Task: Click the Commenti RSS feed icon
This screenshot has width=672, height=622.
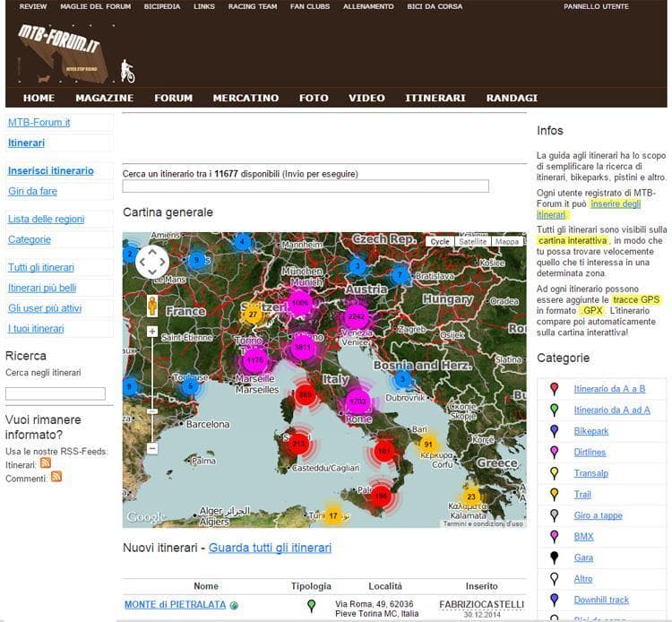Action: click(x=56, y=477)
